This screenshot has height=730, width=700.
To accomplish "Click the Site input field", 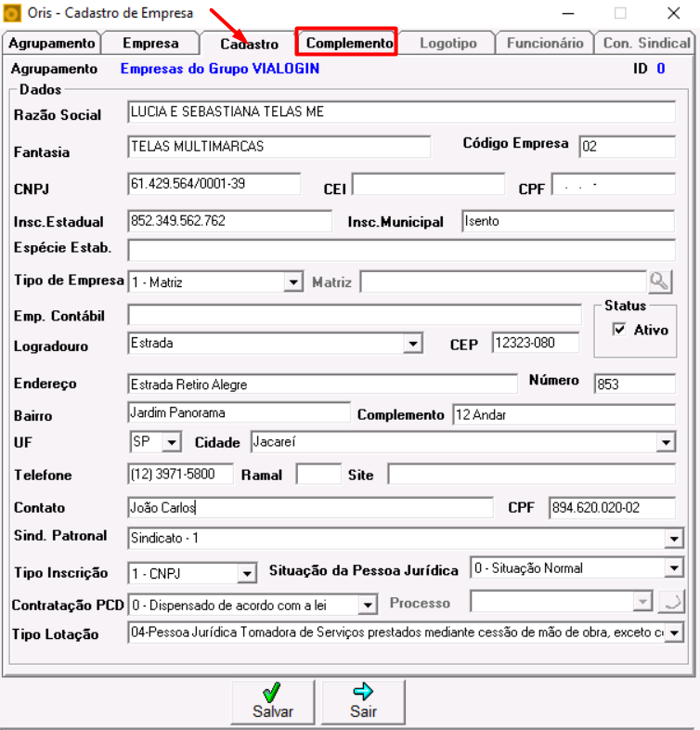I will (532, 475).
